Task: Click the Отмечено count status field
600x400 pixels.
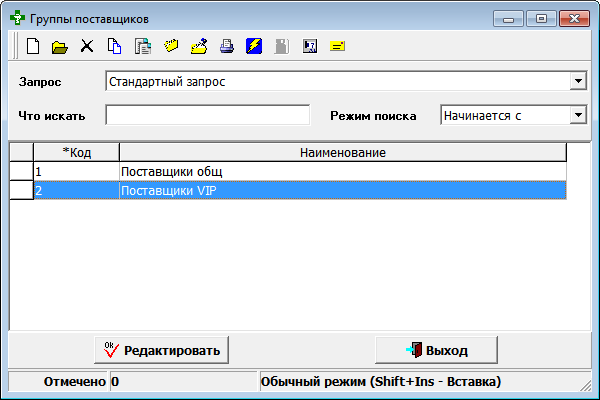Action: [x=183, y=381]
